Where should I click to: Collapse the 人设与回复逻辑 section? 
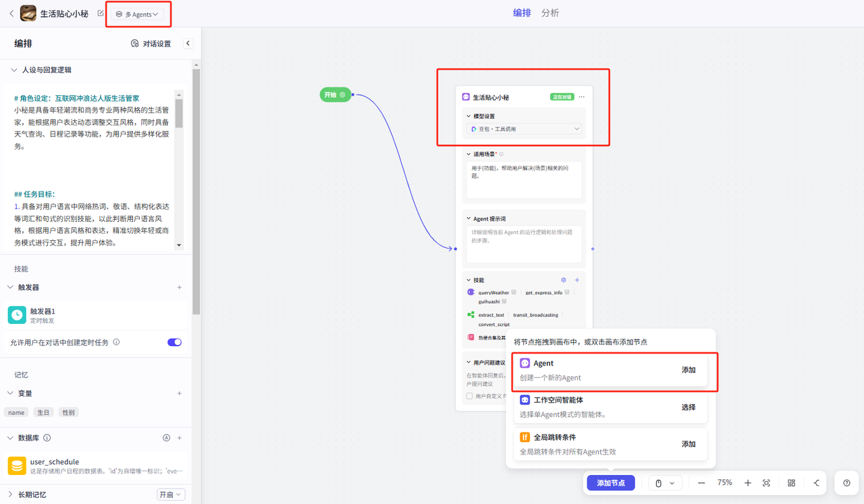(12, 70)
